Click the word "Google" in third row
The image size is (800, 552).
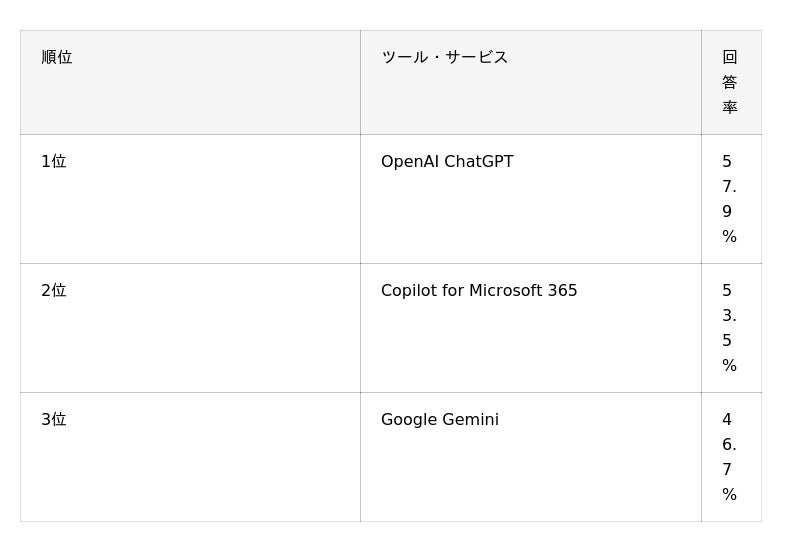(408, 420)
